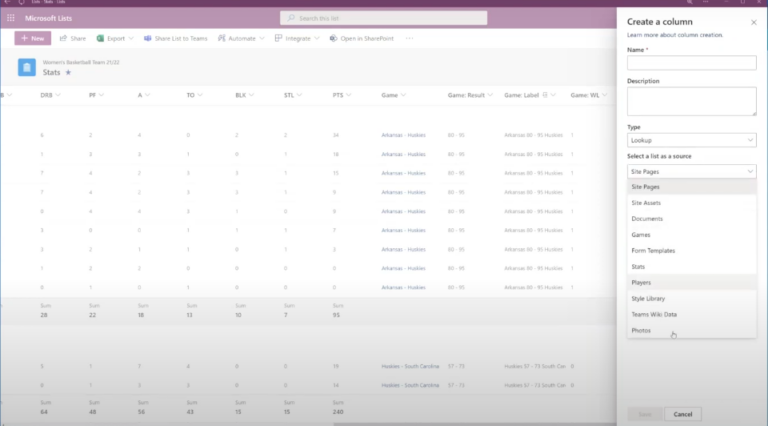Click into the Description text area

click(x=692, y=101)
